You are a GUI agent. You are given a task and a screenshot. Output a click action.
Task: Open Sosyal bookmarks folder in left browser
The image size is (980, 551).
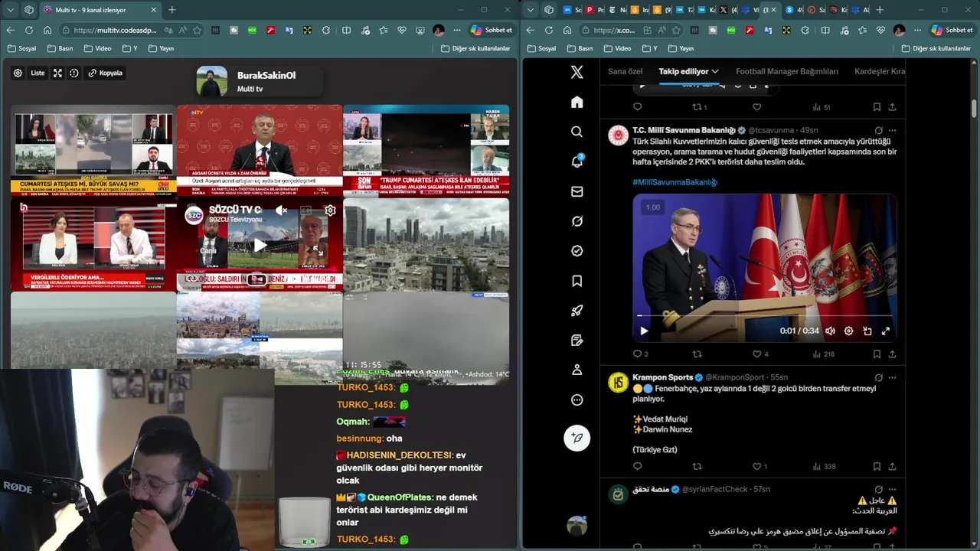coord(22,48)
